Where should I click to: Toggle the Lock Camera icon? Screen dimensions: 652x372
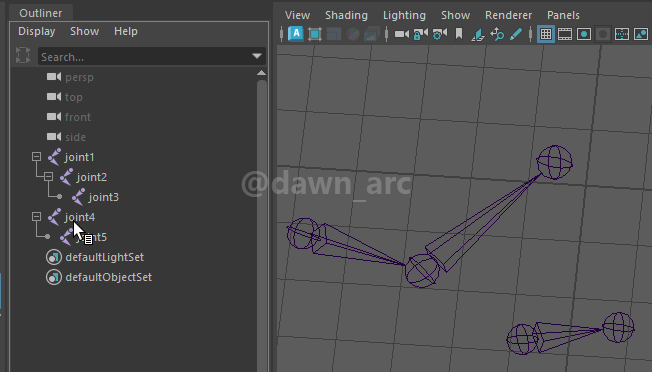420,34
